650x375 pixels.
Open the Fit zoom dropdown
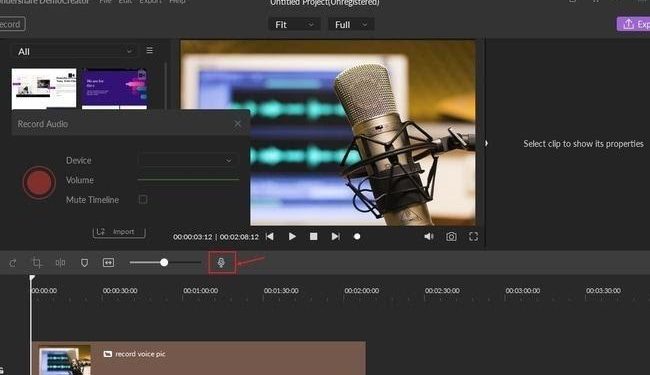point(294,24)
